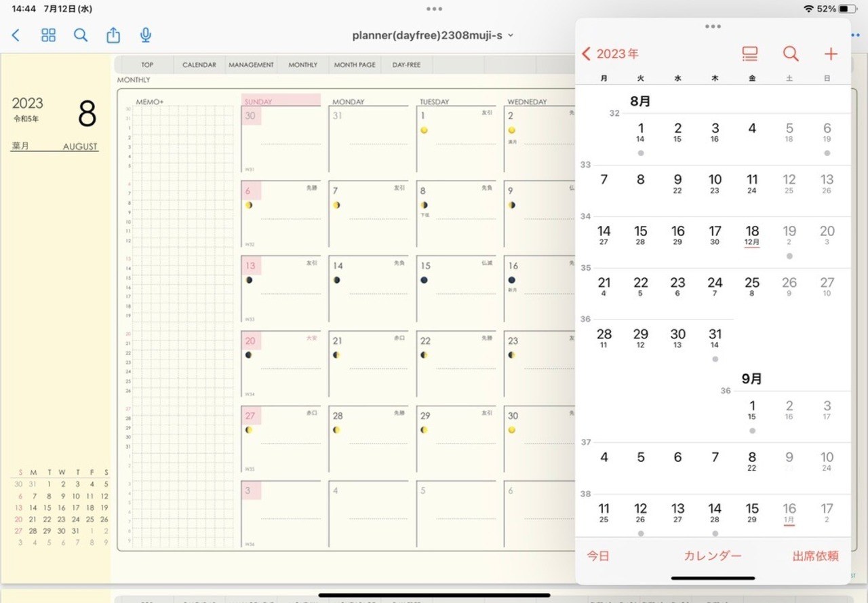The height and width of the screenshot is (603, 868).
Task: Open the share/export menu
Action: (113, 35)
